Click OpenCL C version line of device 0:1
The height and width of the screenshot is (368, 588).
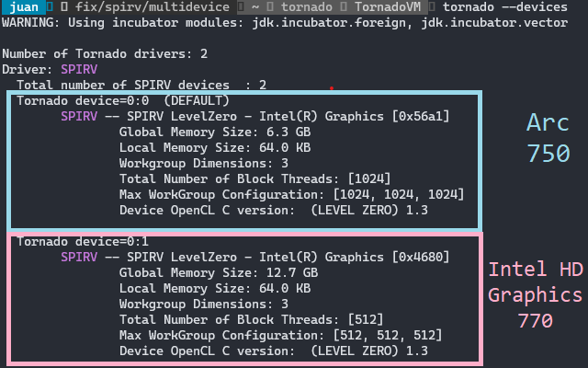pos(274,351)
